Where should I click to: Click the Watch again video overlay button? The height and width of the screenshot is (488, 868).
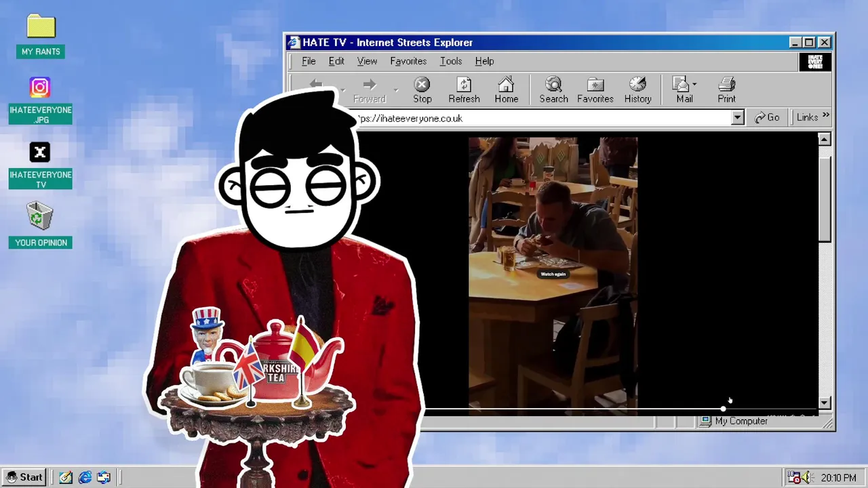pos(553,274)
